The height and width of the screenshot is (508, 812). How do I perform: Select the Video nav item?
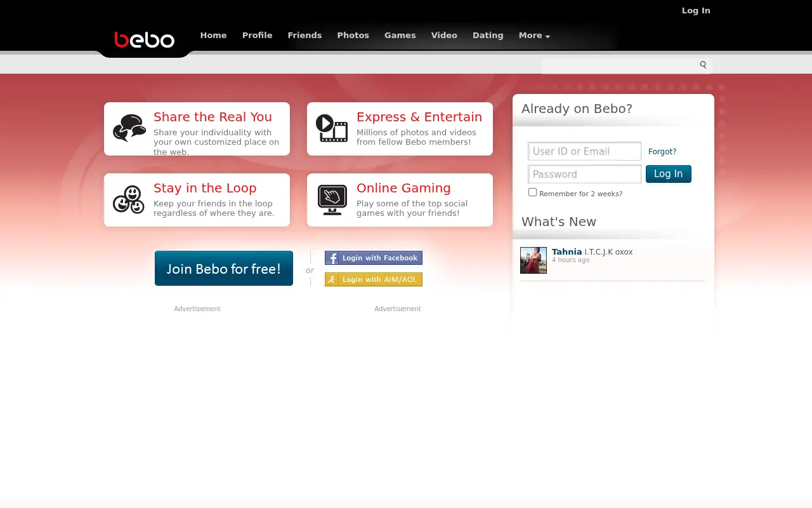pos(444,36)
